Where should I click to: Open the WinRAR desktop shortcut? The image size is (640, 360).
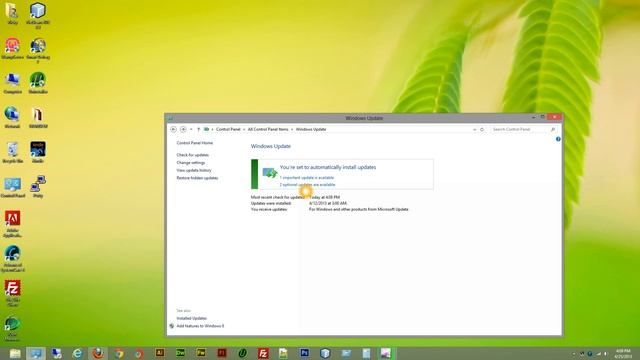coord(38,118)
